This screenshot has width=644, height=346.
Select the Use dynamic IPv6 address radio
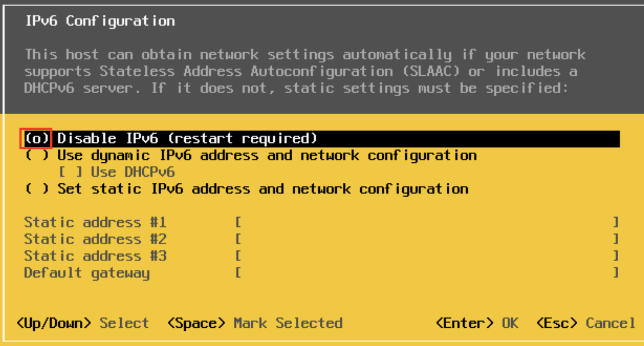[x=37, y=156]
